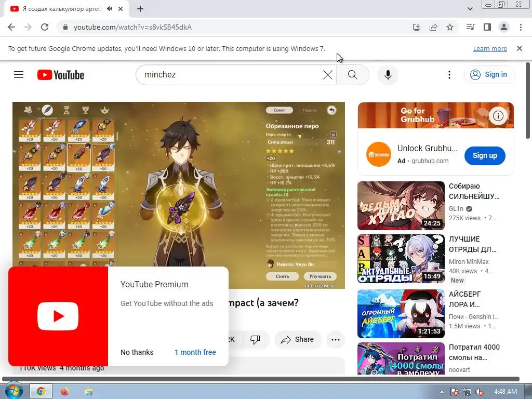Screen dimensions: 532x399
Task: Expand the tab search chevron
Action: [470, 9]
